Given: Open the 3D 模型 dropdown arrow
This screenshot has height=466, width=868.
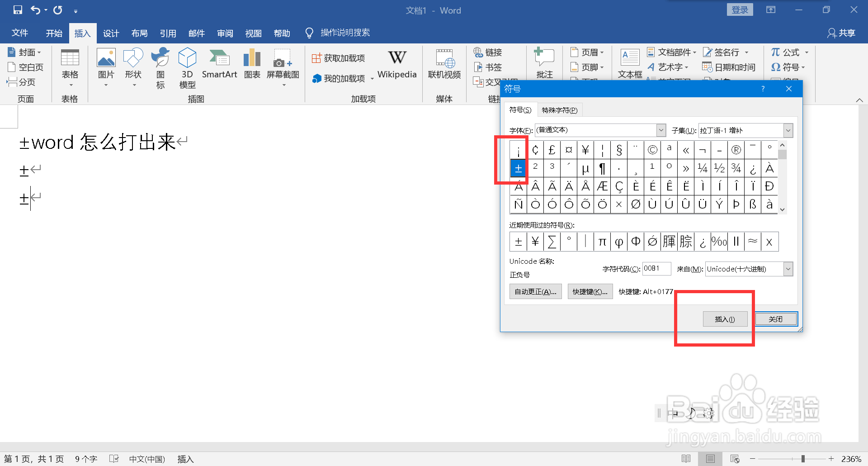Looking at the screenshot, I should (x=187, y=84).
